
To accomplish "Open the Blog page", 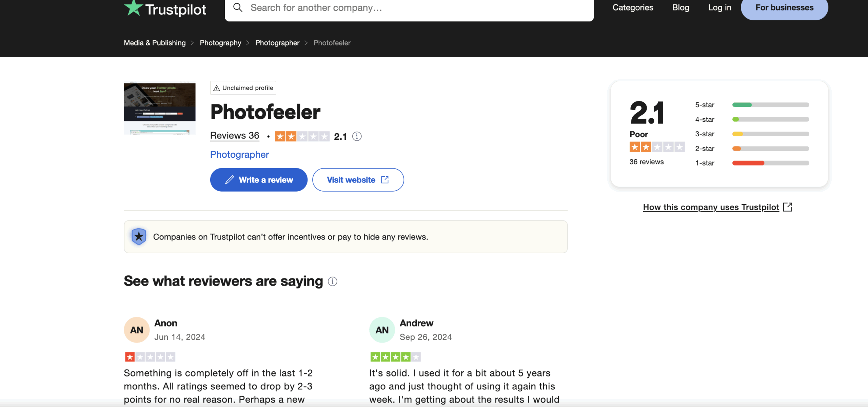I will point(680,7).
